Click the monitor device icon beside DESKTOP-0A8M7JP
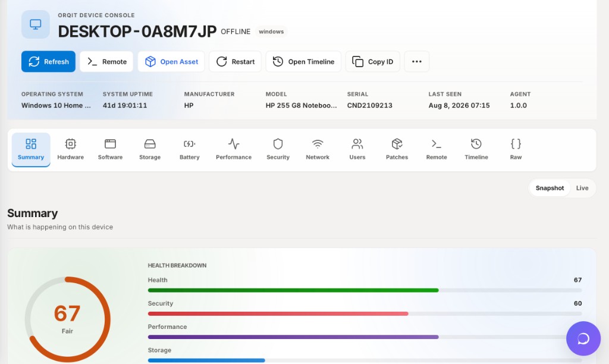Viewport: 609px width, 364px height. (x=35, y=24)
